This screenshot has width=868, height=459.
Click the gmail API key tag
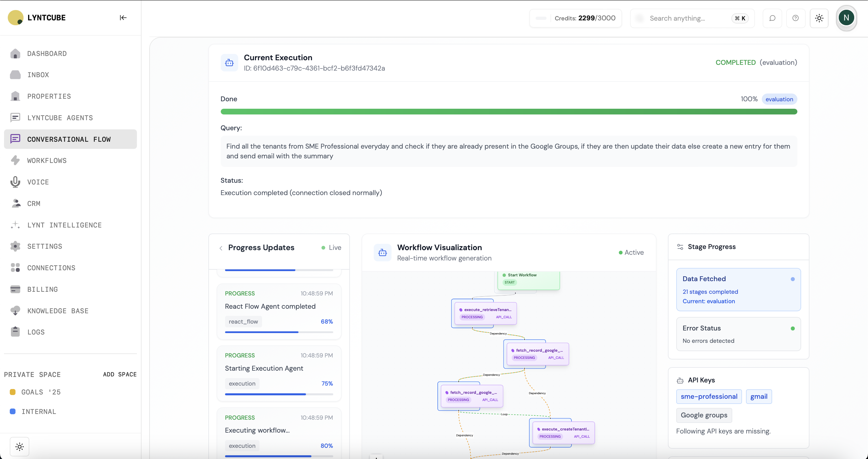[758, 396]
